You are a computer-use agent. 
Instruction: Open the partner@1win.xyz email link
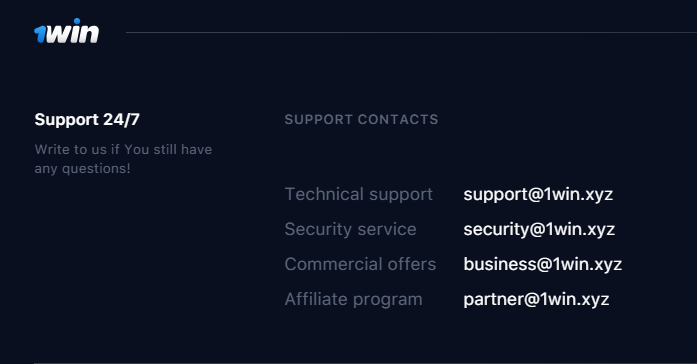point(536,300)
